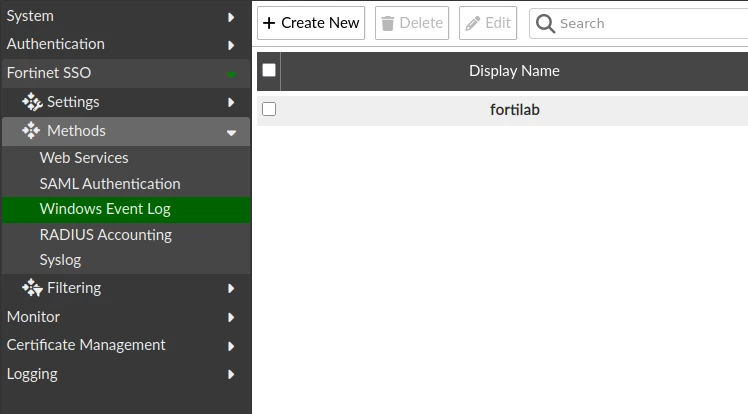Select the Filtering submenu label
This screenshot has width=748, height=414.
click(74, 288)
